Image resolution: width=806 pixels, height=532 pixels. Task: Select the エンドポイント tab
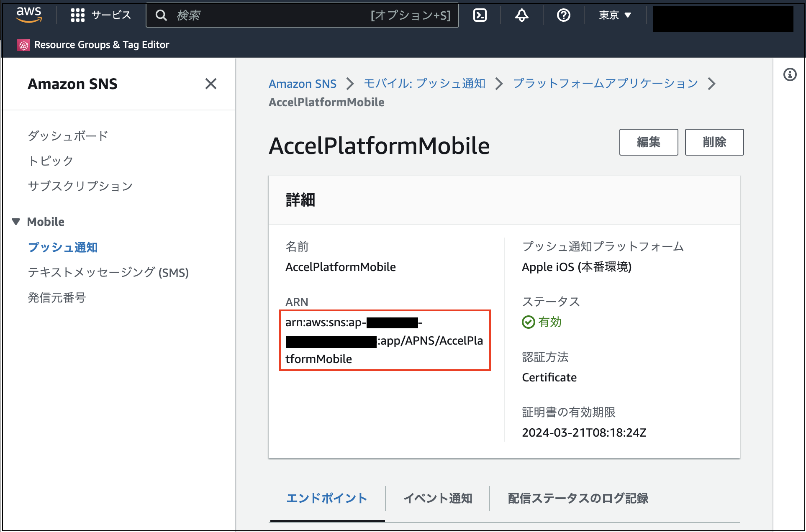coord(326,498)
